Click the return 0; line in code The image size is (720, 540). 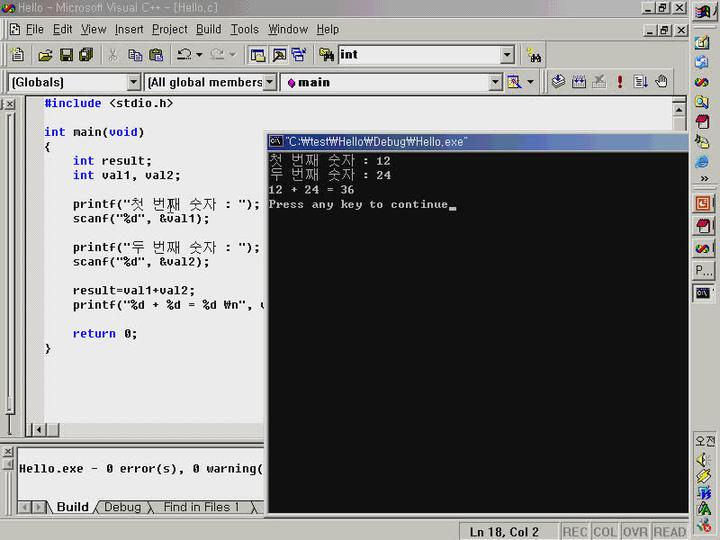point(105,333)
